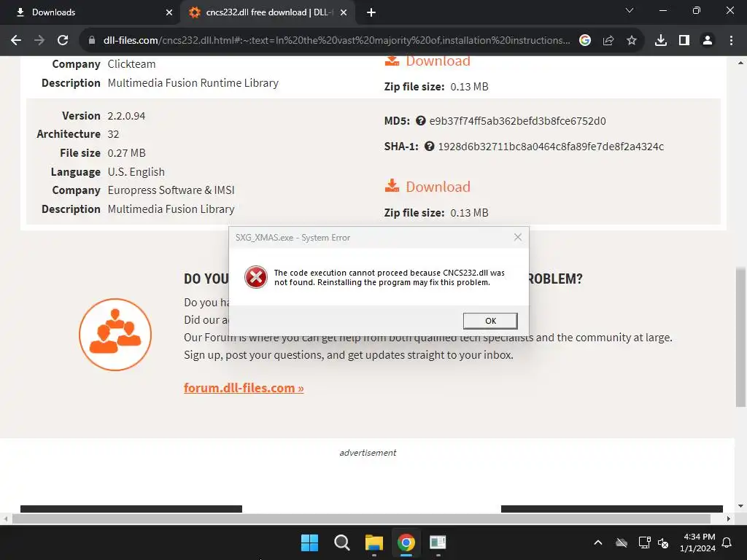Image resolution: width=747 pixels, height=560 pixels.
Task: Close the cncs232.dll tab
Action: [344, 12]
